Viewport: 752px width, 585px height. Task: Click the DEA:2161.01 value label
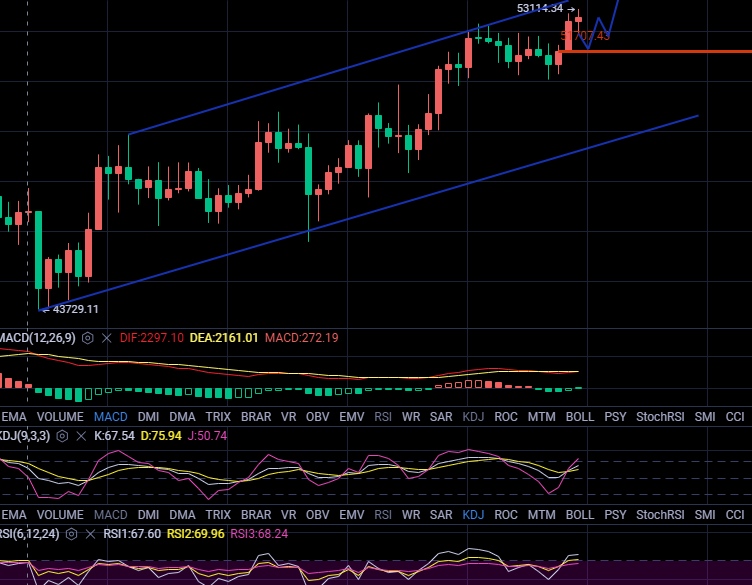click(224, 338)
